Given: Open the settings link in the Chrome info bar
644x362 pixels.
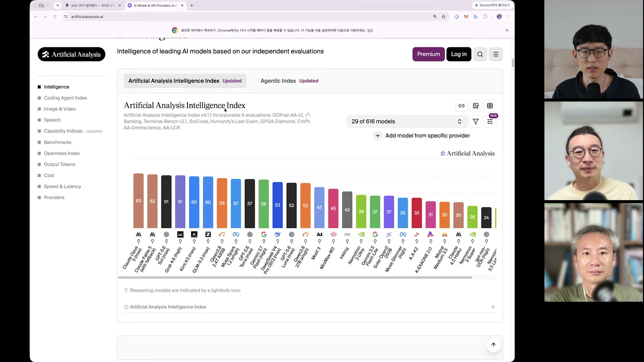Looking at the screenshot, I should 370,31.
